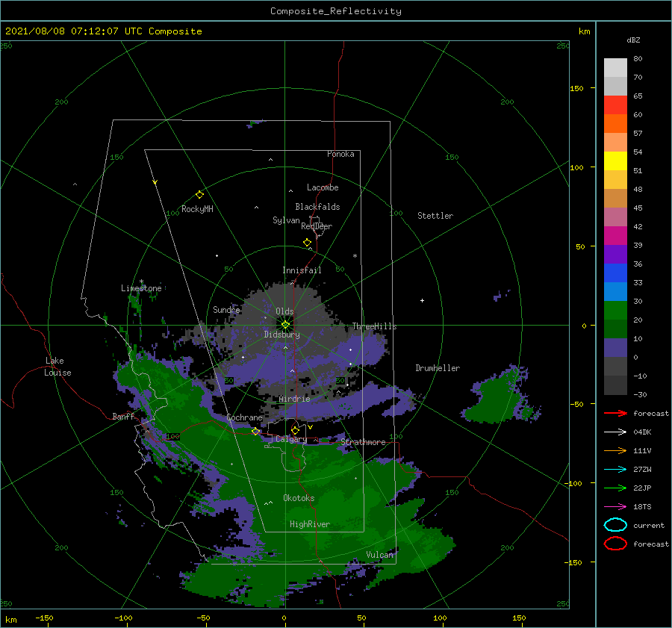Click the 39 dBZ purple color swatch
The image size is (672, 628).
pos(615,254)
